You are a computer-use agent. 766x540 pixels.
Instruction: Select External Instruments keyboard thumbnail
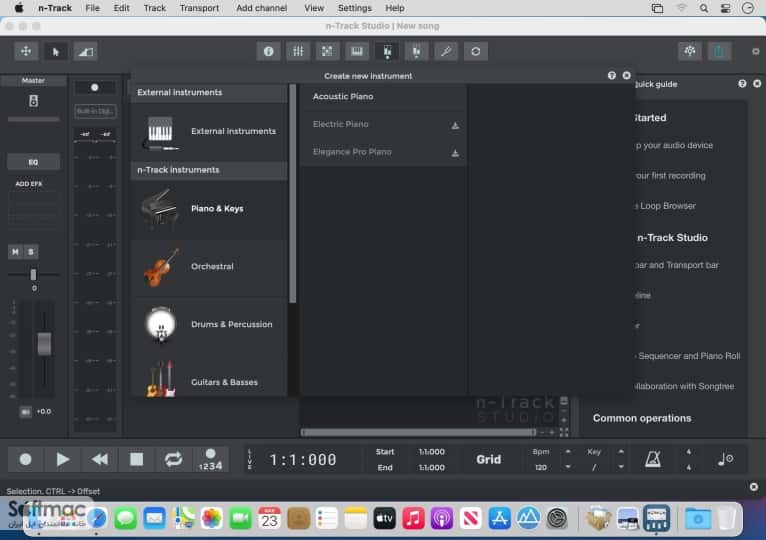160,132
